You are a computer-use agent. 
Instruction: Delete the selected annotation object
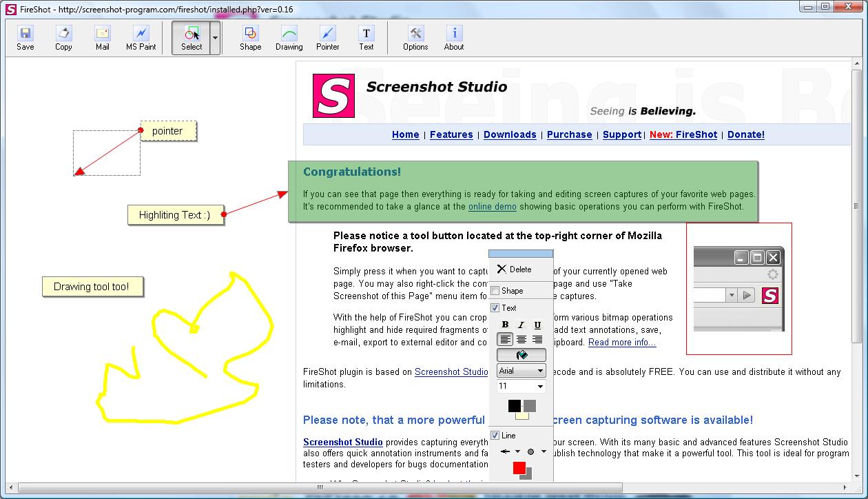515,269
